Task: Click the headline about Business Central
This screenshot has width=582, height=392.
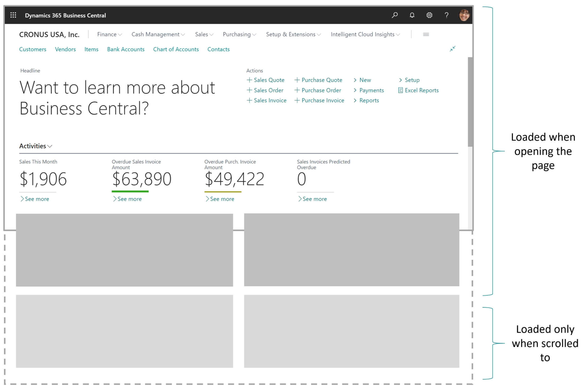Action: tap(117, 98)
